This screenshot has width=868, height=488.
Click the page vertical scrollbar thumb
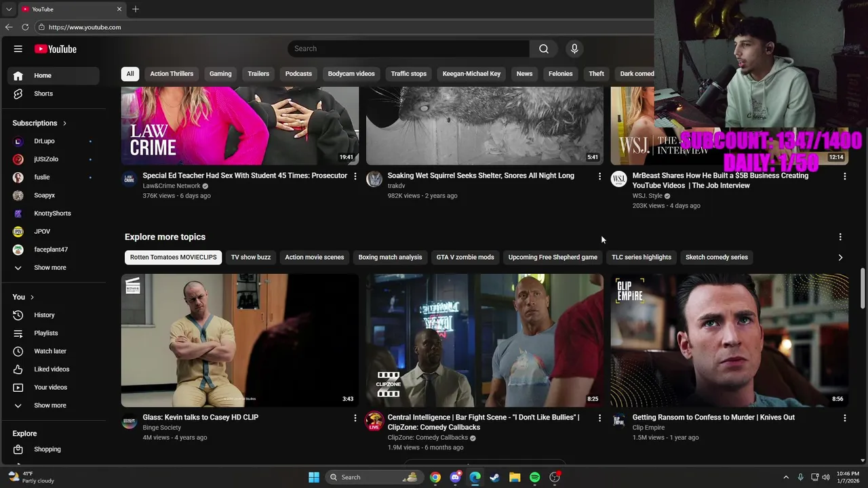pyautogui.click(x=863, y=288)
